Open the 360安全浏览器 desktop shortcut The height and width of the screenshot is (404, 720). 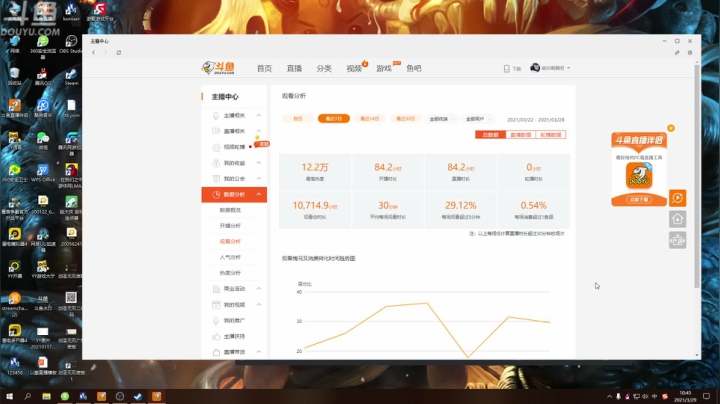[x=43, y=47]
